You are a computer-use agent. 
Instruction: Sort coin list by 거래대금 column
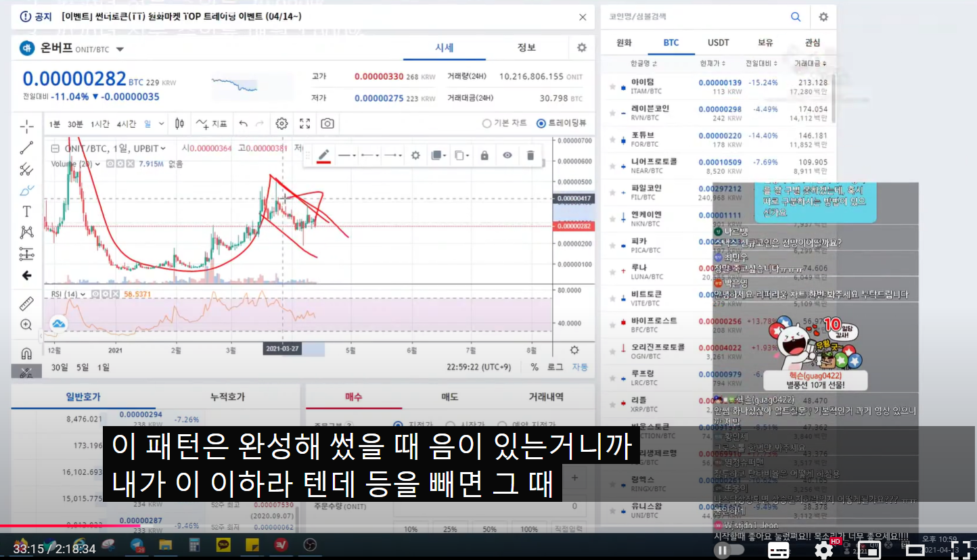pos(810,64)
